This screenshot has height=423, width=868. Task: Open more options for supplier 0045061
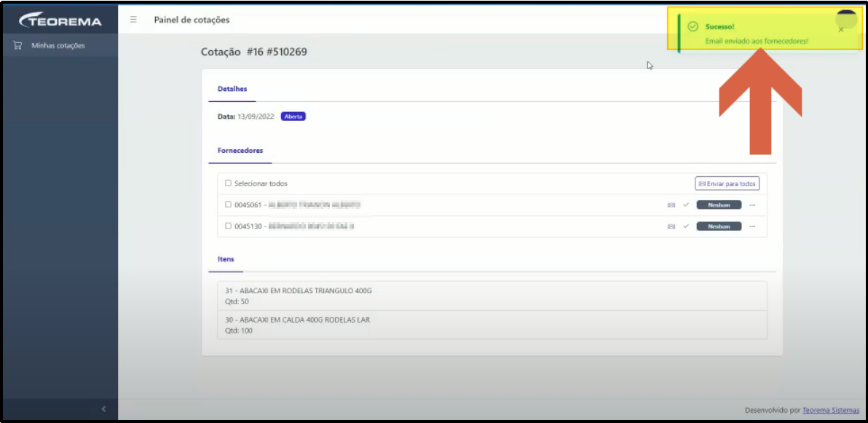tap(752, 205)
